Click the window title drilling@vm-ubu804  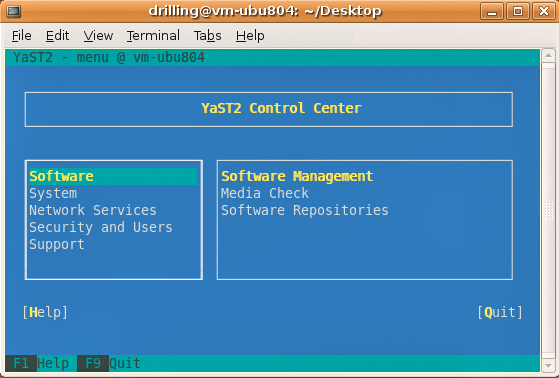[x=265, y=11]
